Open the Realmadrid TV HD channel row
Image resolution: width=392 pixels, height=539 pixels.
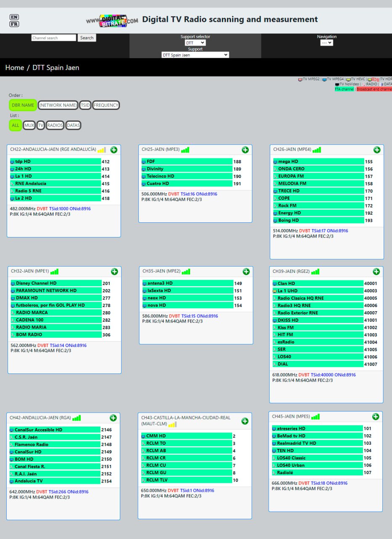pyautogui.click(x=317, y=443)
